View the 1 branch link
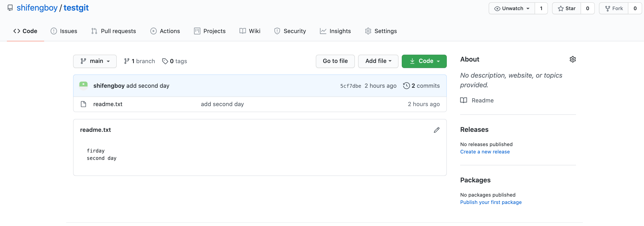This screenshot has height=226, width=644. click(140, 61)
